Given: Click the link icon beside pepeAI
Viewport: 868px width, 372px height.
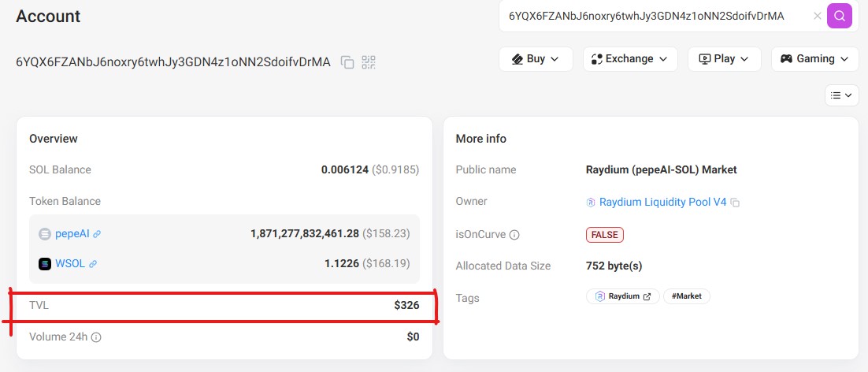Looking at the screenshot, I should [x=97, y=234].
